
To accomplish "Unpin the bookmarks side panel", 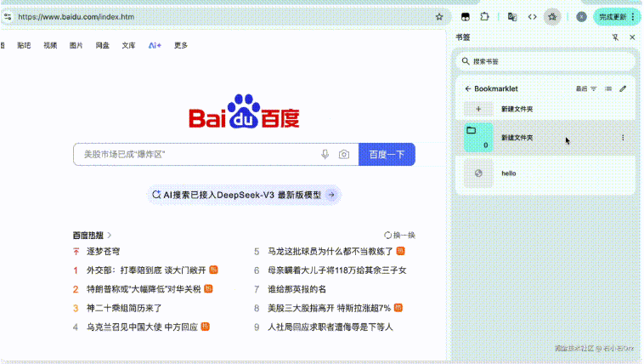I will (x=615, y=37).
